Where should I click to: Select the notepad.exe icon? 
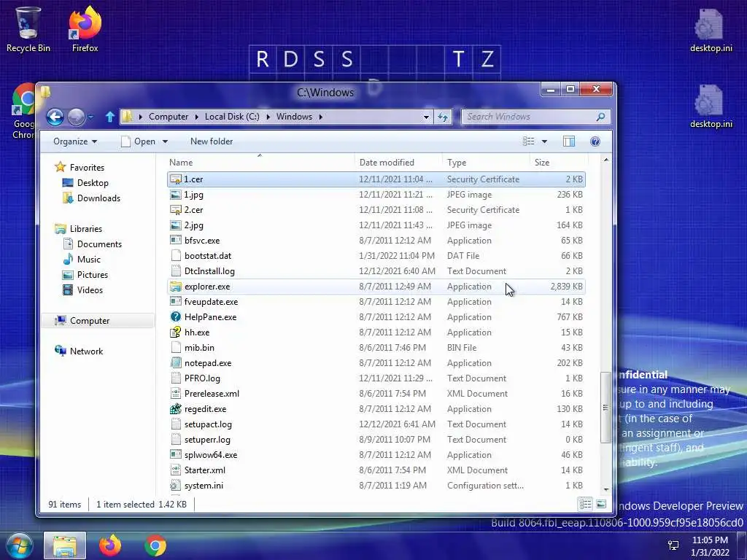[176, 363]
